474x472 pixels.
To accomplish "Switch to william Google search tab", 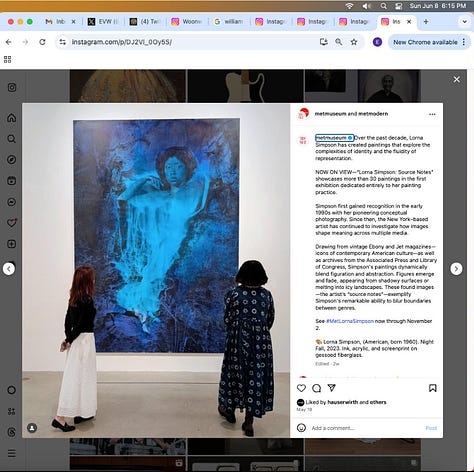I will tap(229, 22).
